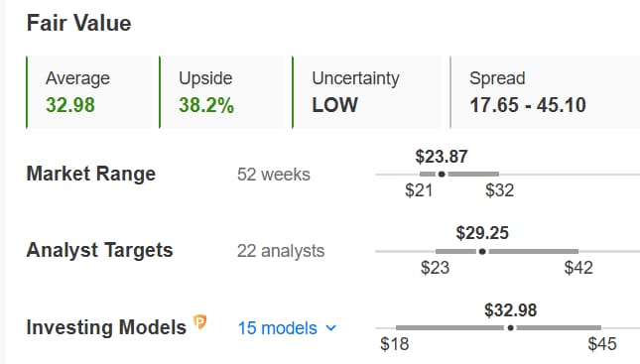This screenshot has height=364, width=640.
Task: Click the $45 models high value label
Action: 602,344
